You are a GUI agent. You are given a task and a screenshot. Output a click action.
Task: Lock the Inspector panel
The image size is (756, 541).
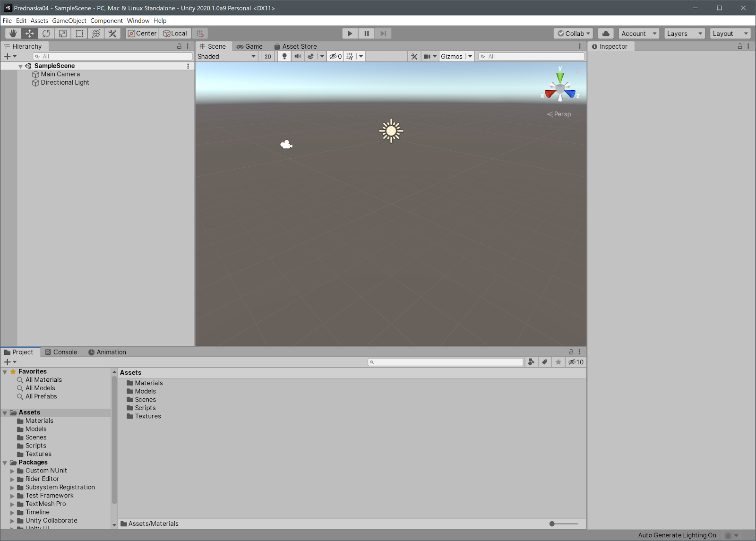[x=740, y=46]
